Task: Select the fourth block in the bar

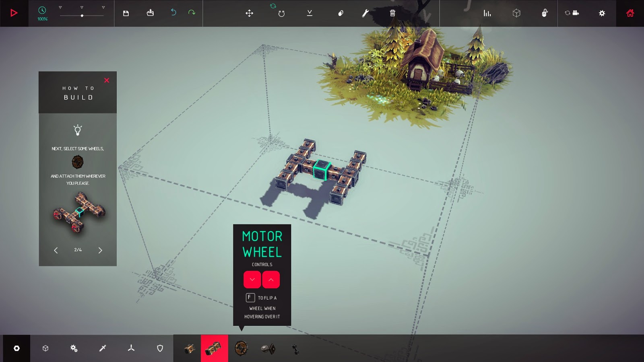Action: point(268,349)
